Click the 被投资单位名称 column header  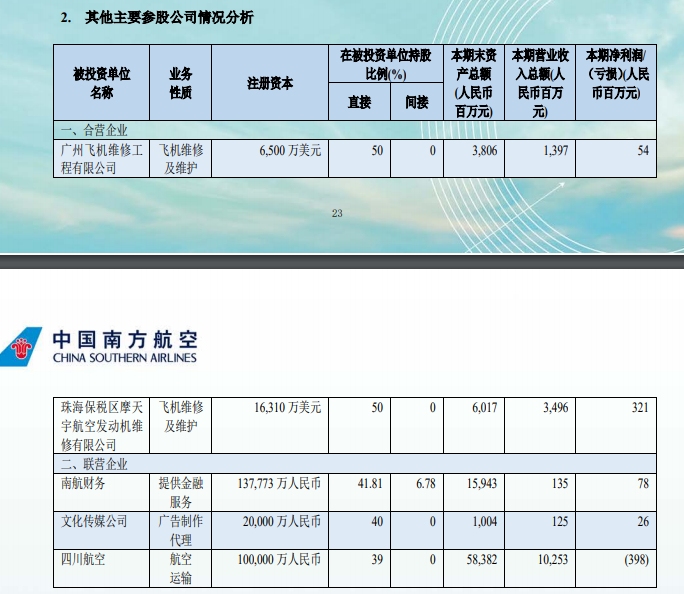(x=102, y=83)
